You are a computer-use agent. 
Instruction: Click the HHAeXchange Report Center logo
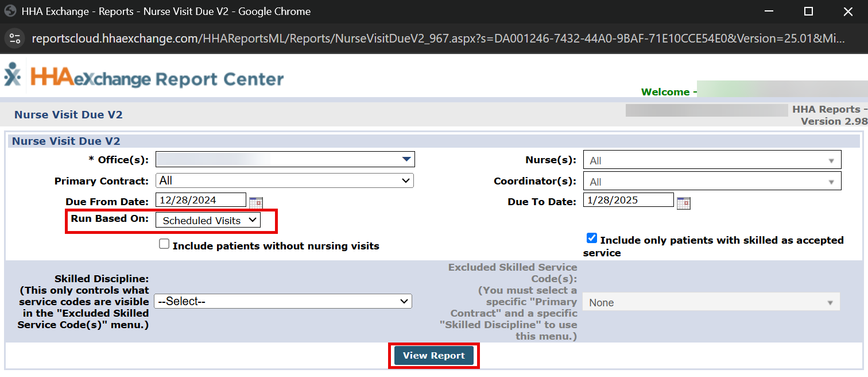point(144,78)
